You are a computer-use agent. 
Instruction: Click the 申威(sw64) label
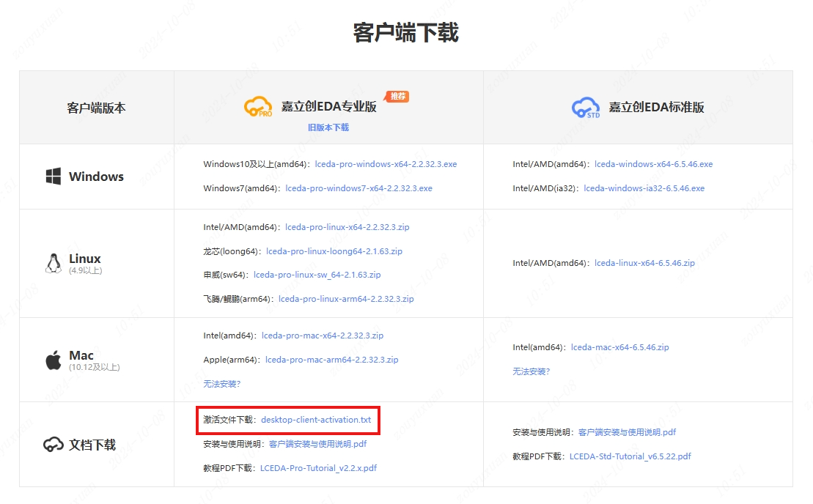pyautogui.click(x=227, y=275)
